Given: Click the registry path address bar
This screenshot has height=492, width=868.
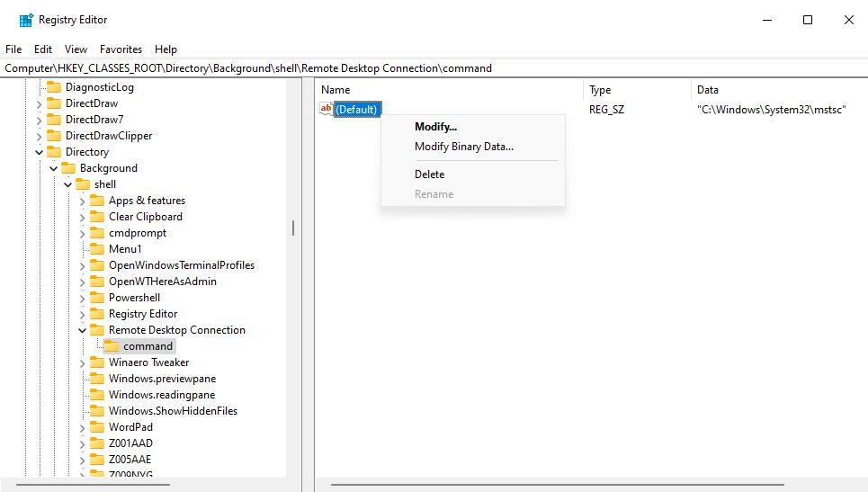Looking at the screenshot, I should (x=432, y=68).
